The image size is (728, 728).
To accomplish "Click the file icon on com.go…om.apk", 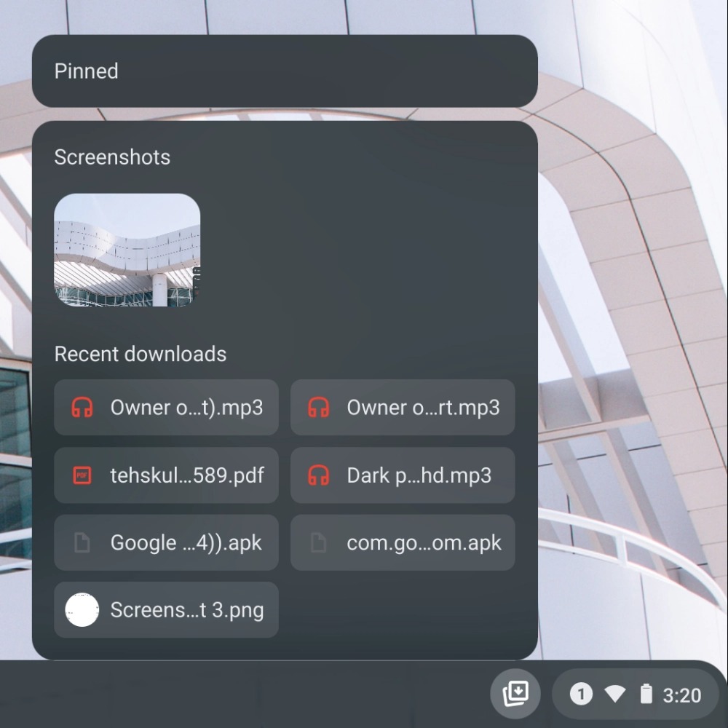I will click(x=318, y=542).
